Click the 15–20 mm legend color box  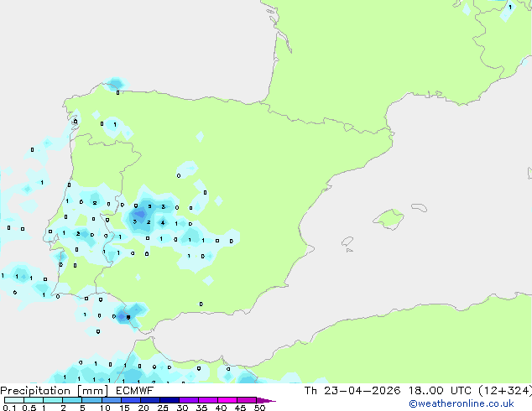[x=131, y=400]
